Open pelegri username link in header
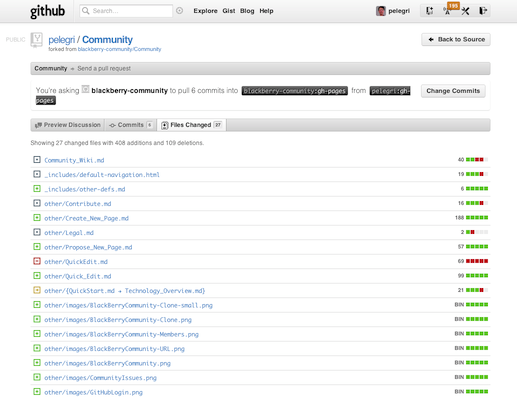 pyautogui.click(x=399, y=11)
